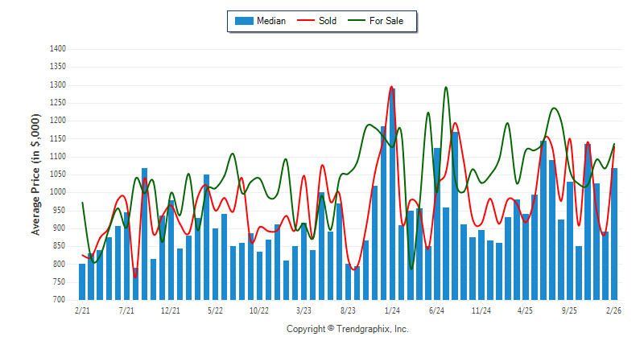Image resolution: width=644 pixels, height=349 pixels.
Task: Click the 1000 y-axis value label
Action: click(x=57, y=192)
